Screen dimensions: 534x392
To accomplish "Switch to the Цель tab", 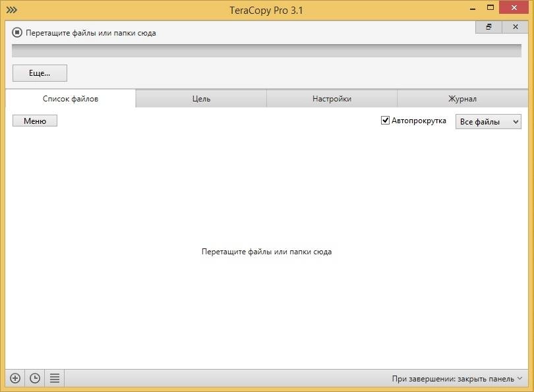I will point(201,99).
